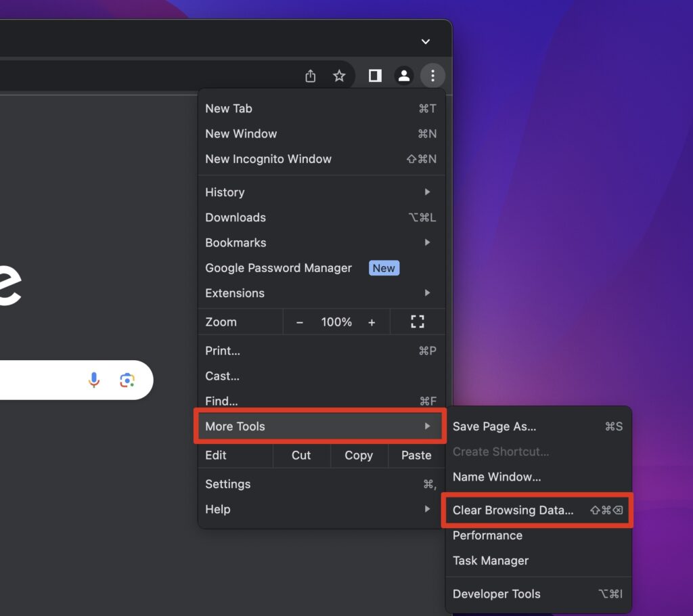Click the Copy button
Screen dimensions: 693x616
pos(359,456)
